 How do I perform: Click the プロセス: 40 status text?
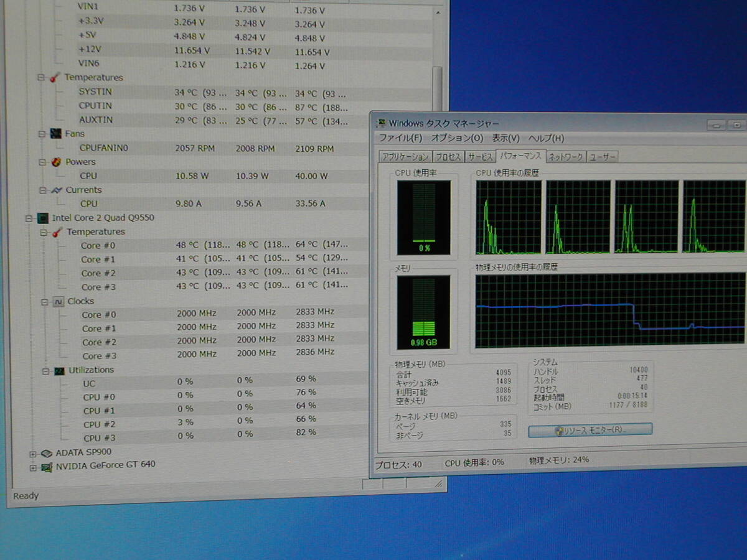399,464
